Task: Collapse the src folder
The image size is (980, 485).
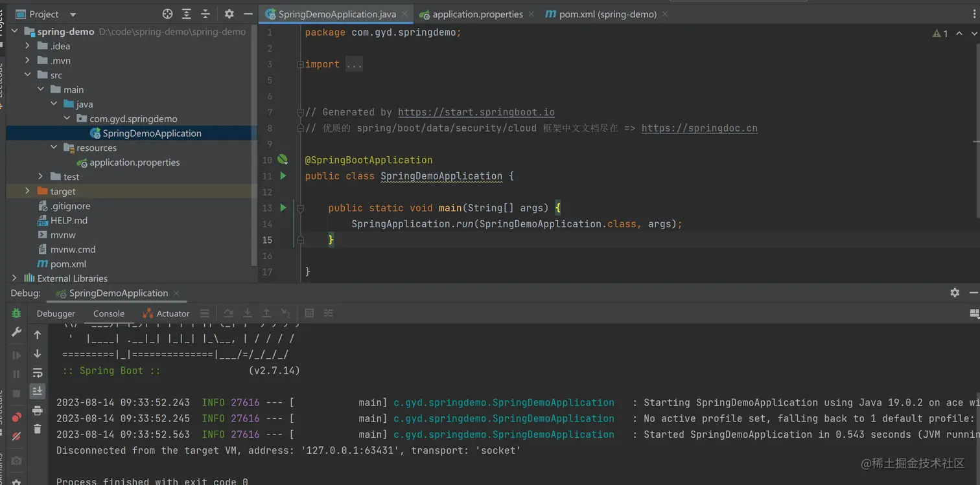Action: coord(27,75)
